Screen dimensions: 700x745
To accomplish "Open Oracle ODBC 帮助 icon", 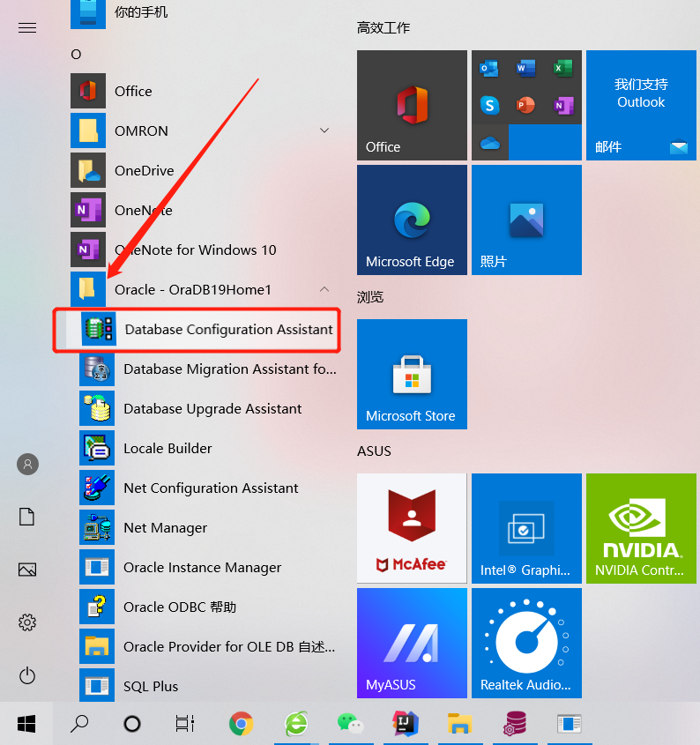I will point(97,607).
